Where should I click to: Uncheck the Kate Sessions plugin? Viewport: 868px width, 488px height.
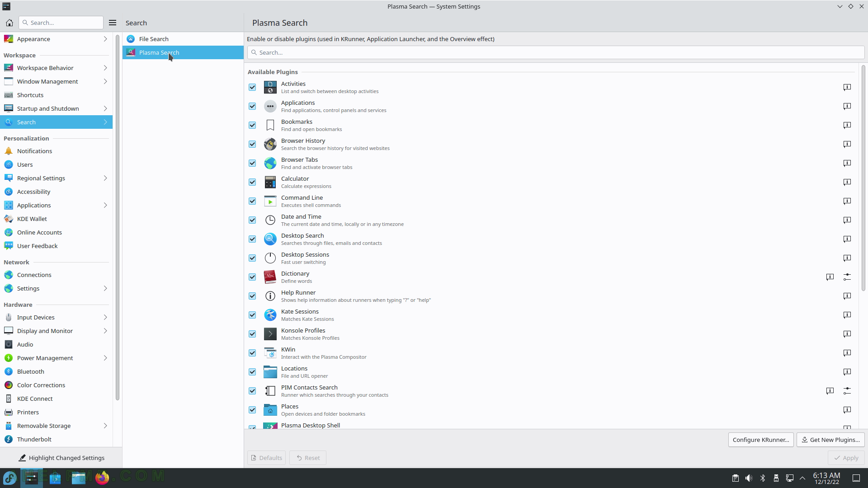252,315
